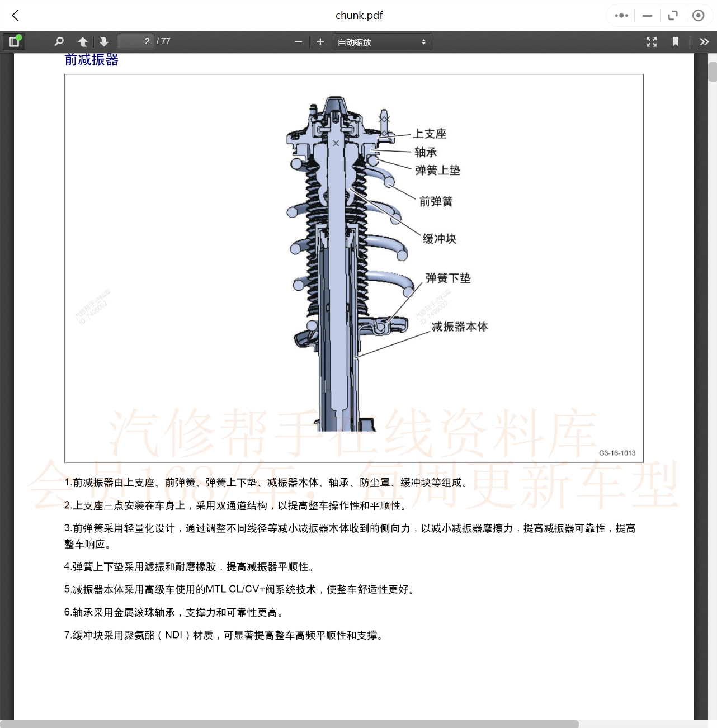Zoom out with the minus button
The width and height of the screenshot is (717, 728).
click(x=298, y=41)
